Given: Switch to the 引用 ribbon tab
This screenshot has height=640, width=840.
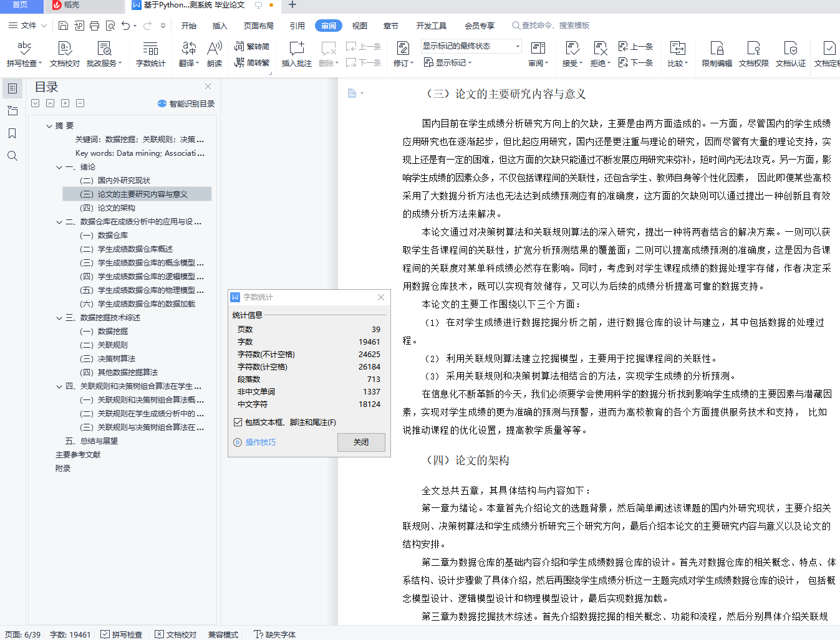Looking at the screenshot, I should [x=297, y=26].
